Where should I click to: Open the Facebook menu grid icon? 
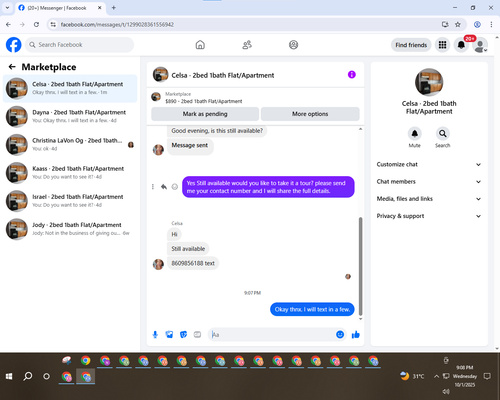442,45
